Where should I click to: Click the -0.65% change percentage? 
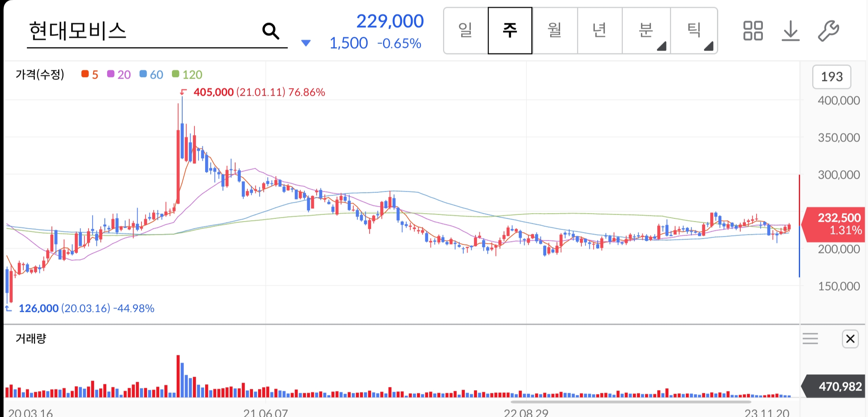tap(399, 43)
